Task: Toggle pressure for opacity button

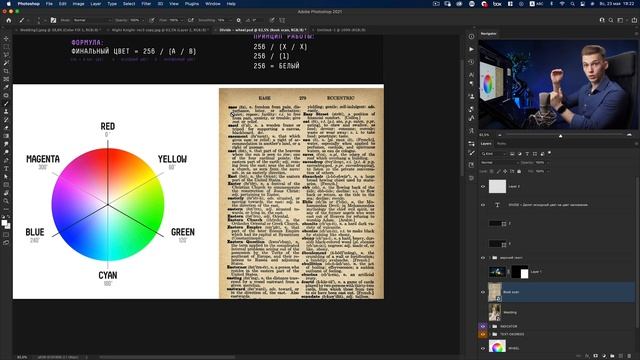Action: pos(152,20)
